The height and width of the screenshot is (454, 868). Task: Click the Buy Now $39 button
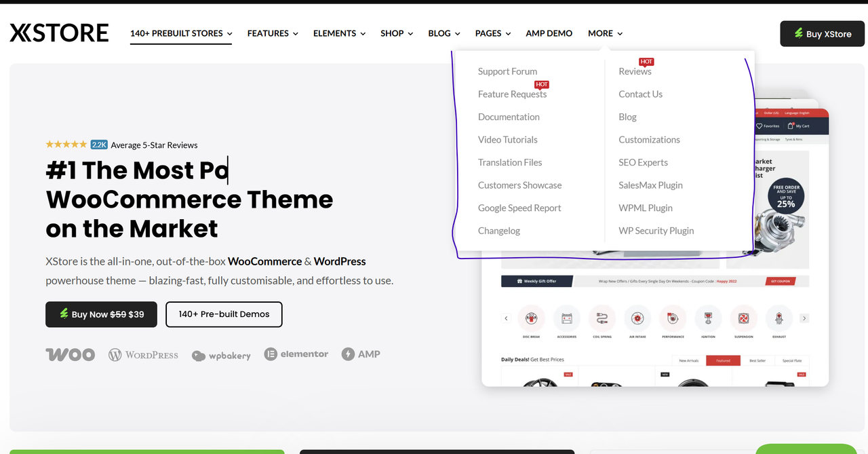point(101,314)
